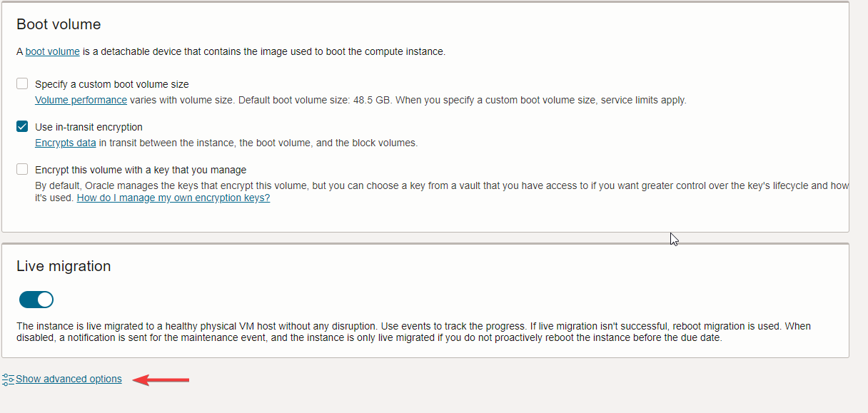Viewport: 868px width, 413px height.
Task: Turn off the Live migration switch
Action: click(36, 300)
